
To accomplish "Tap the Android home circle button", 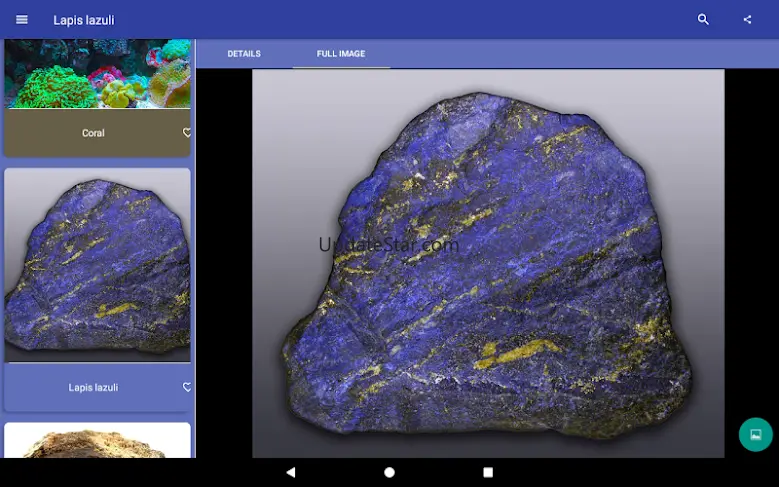I will tap(389, 472).
